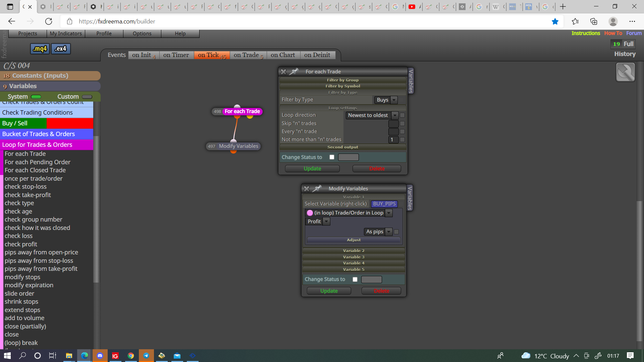Open the My Indicators menu

point(66,34)
